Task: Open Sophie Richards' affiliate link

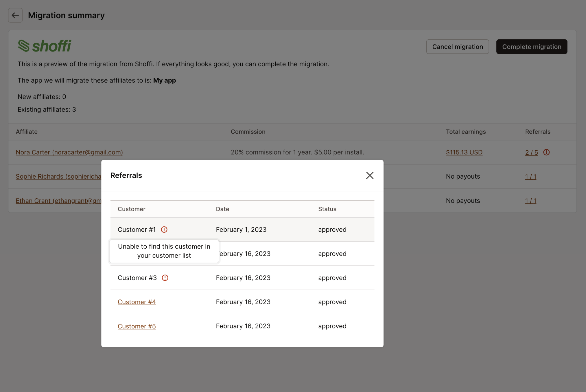Action: tap(58, 176)
